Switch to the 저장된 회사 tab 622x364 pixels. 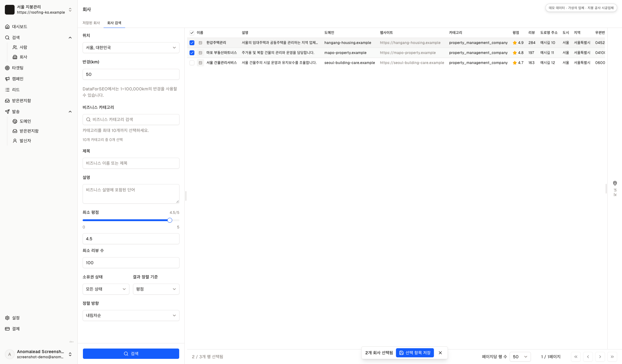point(91,23)
